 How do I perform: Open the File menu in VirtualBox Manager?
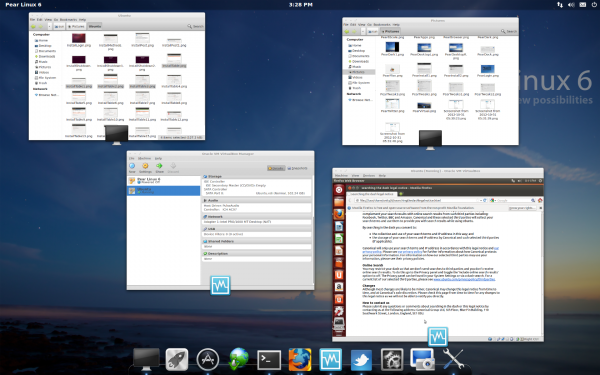[131, 158]
